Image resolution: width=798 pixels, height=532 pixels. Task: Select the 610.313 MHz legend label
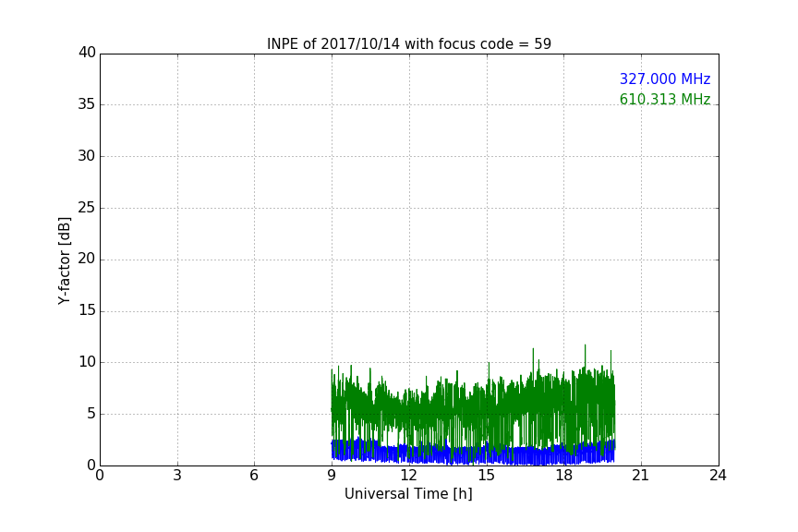[x=665, y=99]
